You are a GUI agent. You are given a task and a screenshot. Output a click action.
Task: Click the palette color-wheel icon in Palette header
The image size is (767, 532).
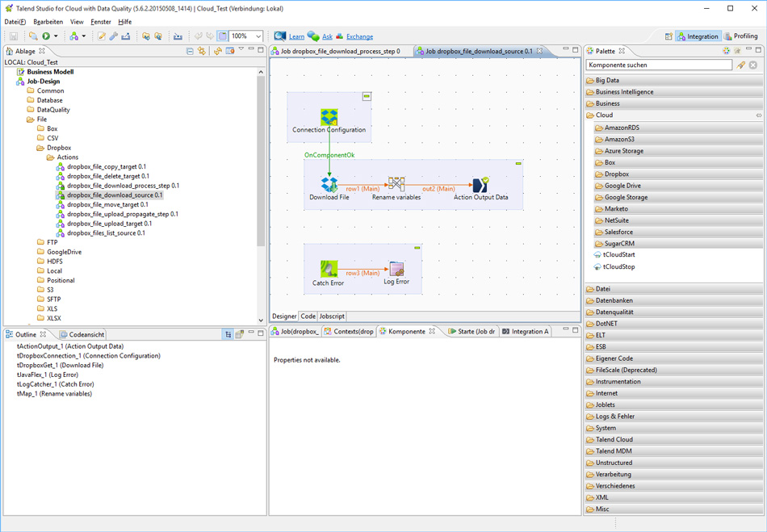coord(727,51)
